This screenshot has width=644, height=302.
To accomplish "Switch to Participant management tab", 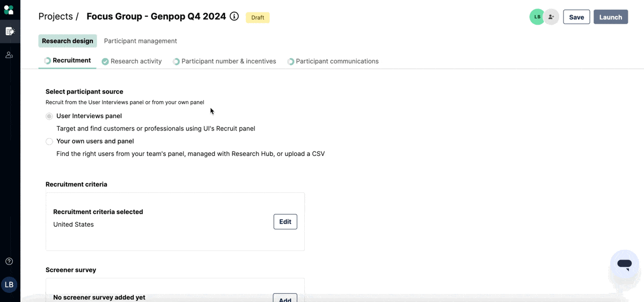I will pos(140,41).
